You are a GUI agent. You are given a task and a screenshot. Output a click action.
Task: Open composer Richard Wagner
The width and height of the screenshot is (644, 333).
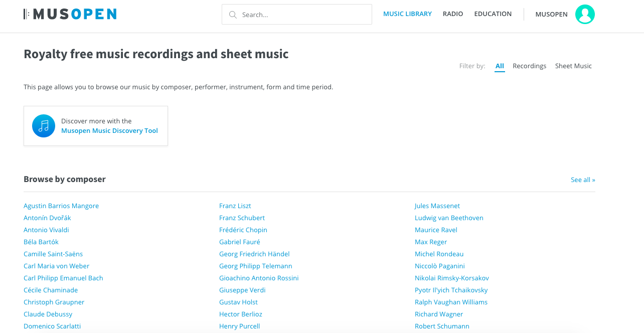(439, 314)
